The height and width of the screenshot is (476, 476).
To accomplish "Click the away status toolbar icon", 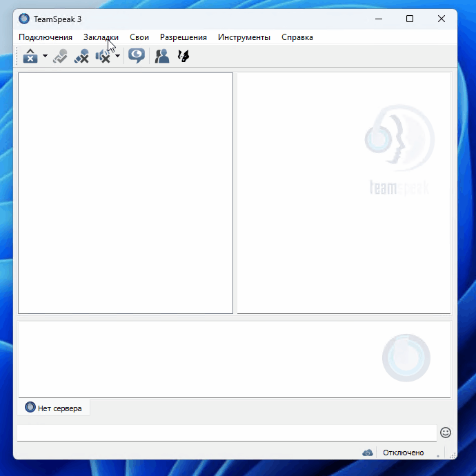I will (30, 56).
